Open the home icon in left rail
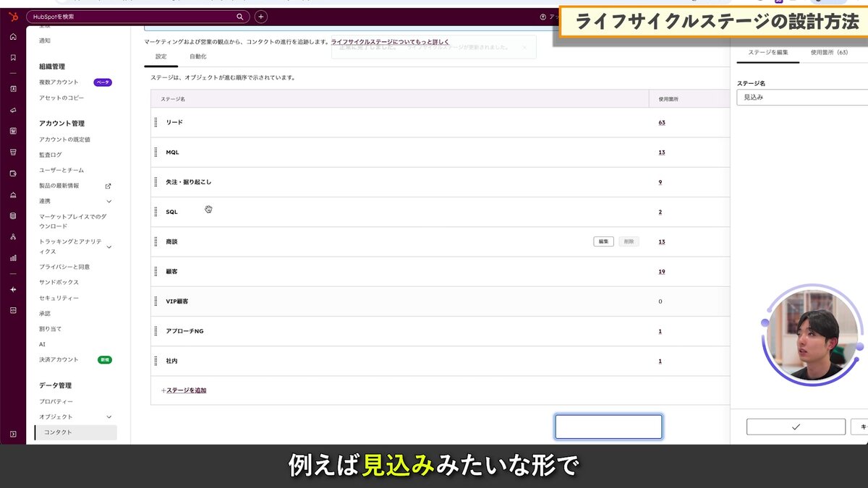868x488 pixels. [x=13, y=37]
